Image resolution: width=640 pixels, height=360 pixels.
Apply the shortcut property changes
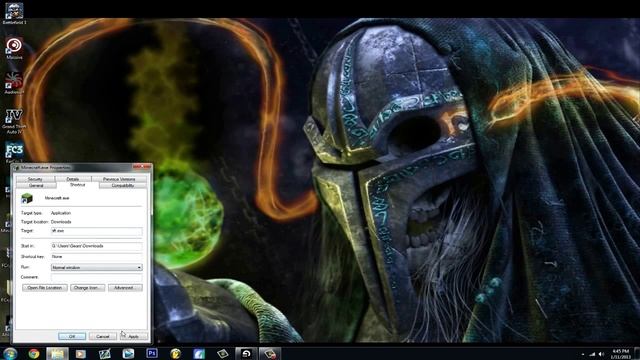(x=133, y=336)
